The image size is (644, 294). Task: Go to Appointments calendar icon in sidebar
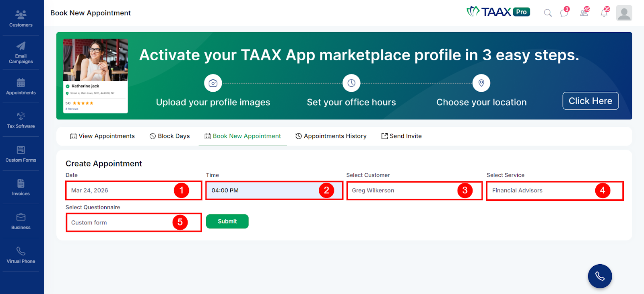21,83
